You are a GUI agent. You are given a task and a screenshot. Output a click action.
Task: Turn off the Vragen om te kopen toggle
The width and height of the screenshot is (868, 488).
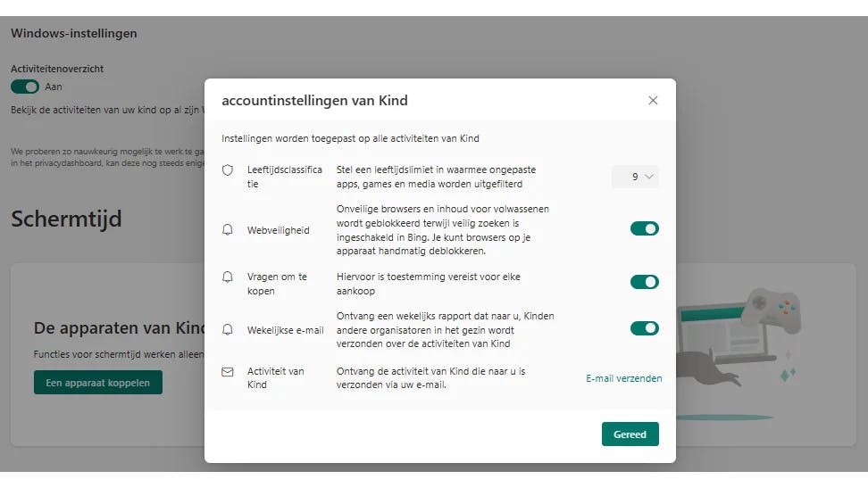(644, 282)
